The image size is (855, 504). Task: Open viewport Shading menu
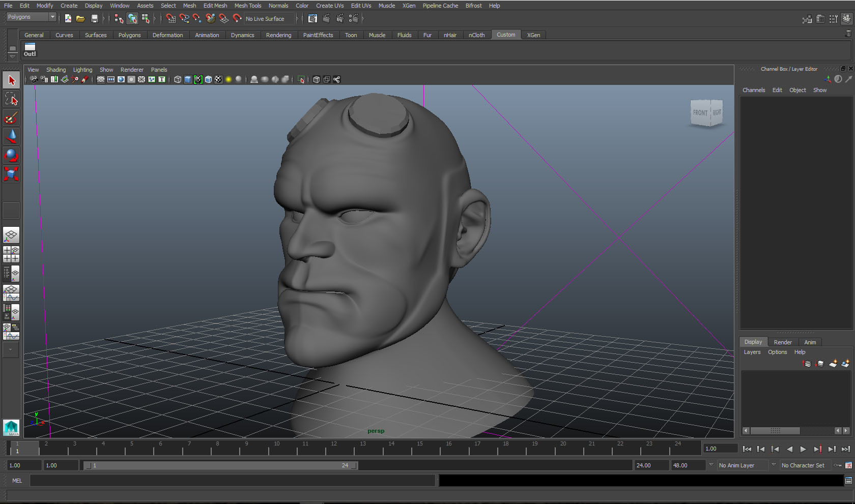[56, 70]
